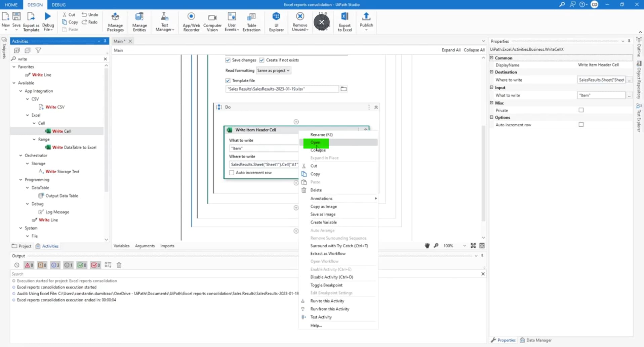Click Publish icon
This screenshot has width=644, height=347.
(366, 17)
